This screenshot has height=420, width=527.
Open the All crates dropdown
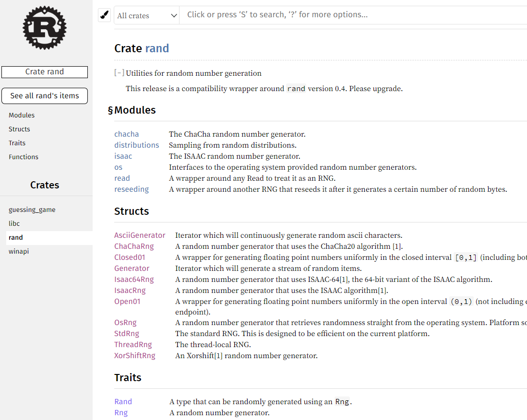pos(146,15)
